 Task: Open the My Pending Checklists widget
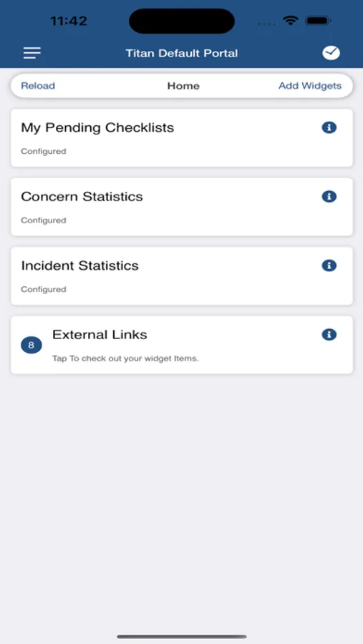pyautogui.click(x=182, y=138)
